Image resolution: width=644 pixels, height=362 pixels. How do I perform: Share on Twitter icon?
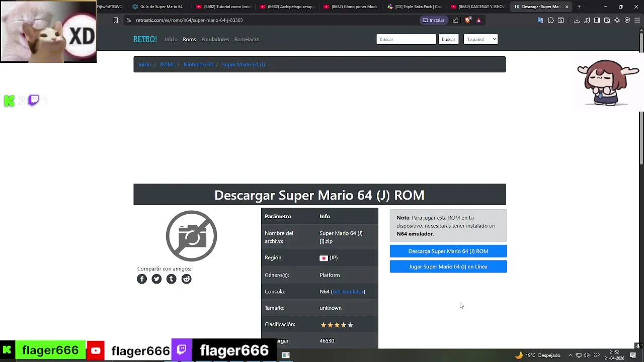pos(156,279)
